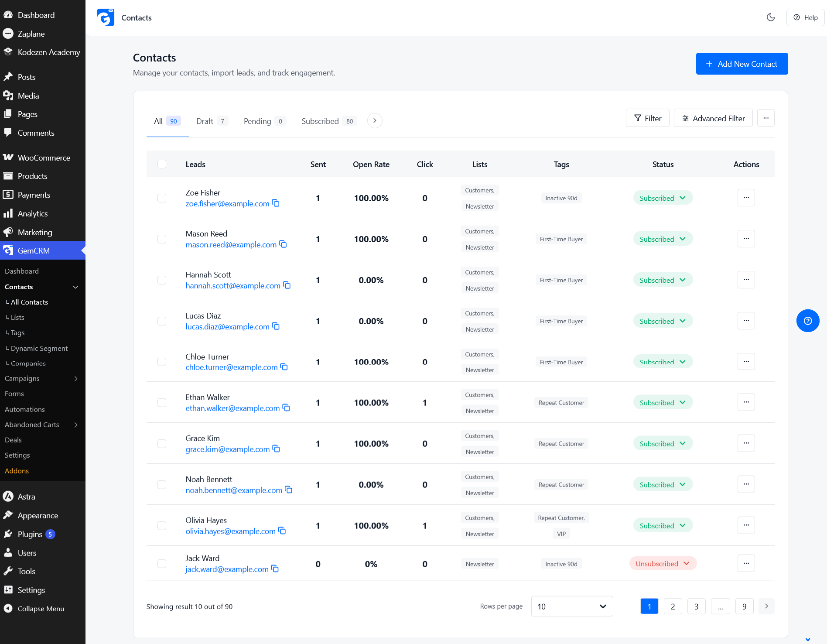Select all contacts with the header checkbox
827x644 pixels.
(162, 164)
